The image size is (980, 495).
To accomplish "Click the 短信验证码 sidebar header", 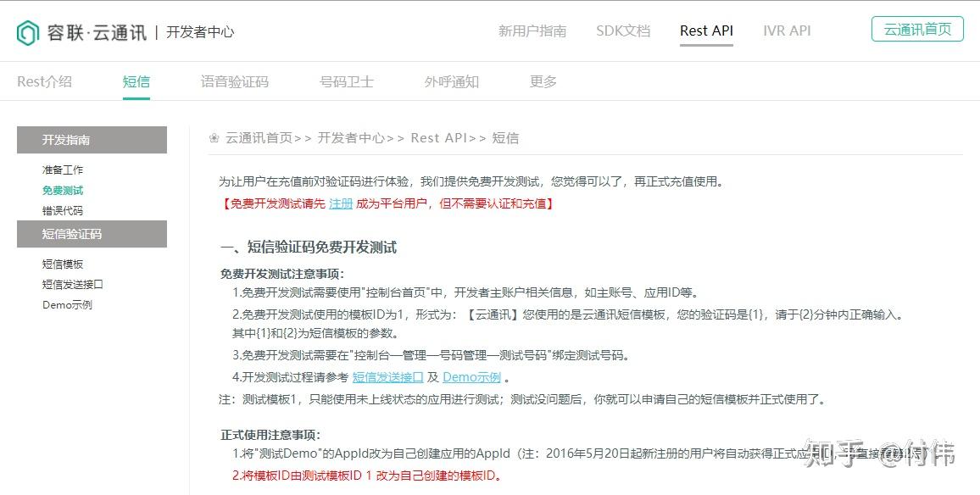I will tap(92, 234).
